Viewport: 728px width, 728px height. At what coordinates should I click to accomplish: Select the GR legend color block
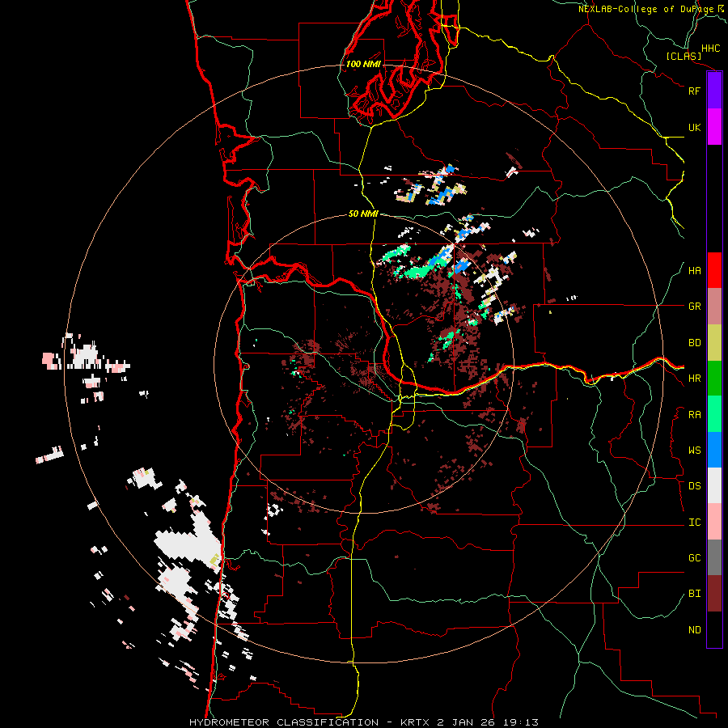click(714, 307)
